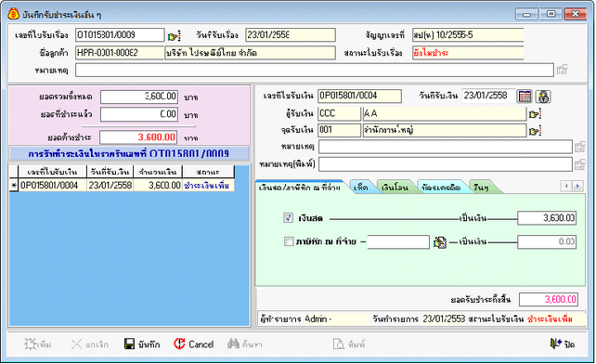Click the cash amount field 3,600.00
The width and height of the screenshot is (596, 364).
click(547, 218)
